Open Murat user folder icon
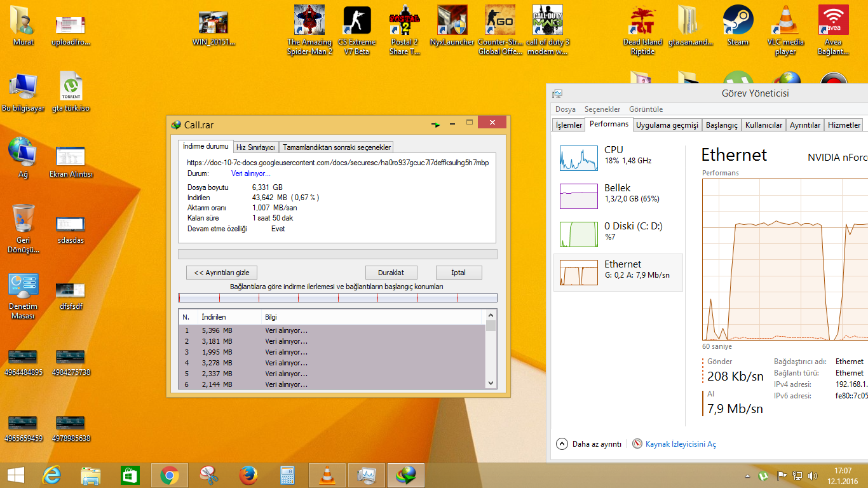The width and height of the screenshot is (868, 488). pos(24,25)
